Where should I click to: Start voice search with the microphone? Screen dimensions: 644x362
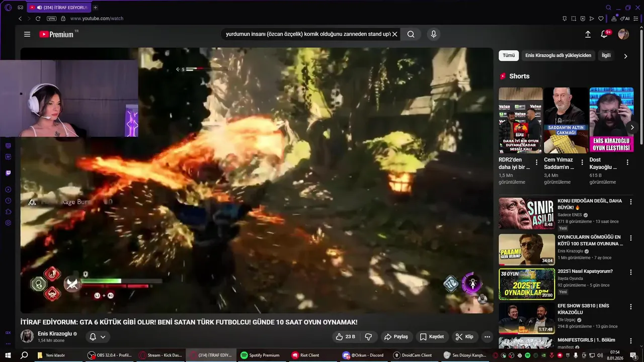pyautogui.click(x=434, y=34)
